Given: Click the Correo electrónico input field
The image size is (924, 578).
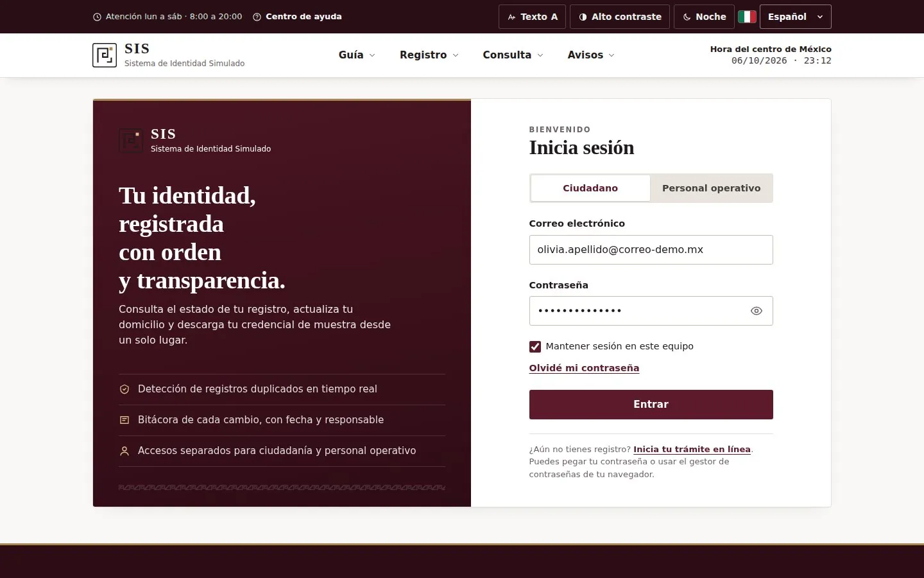Looking at the screenshot, I should point(651,250).
